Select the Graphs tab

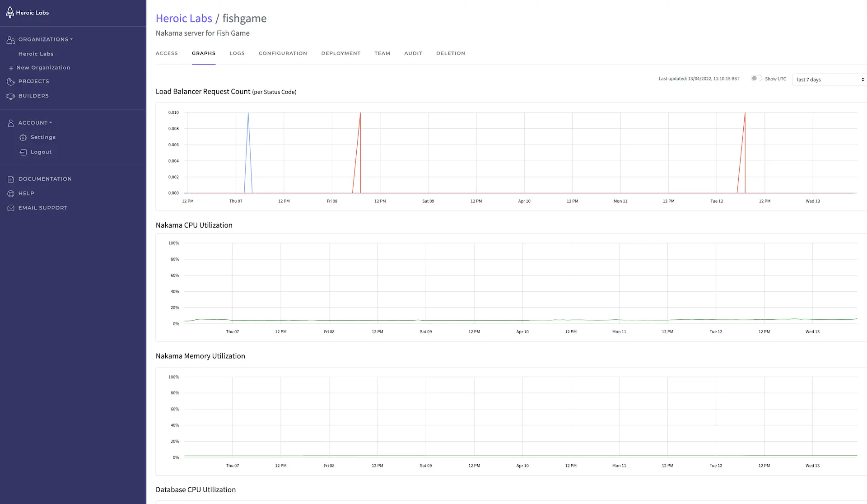click(204, 53)
